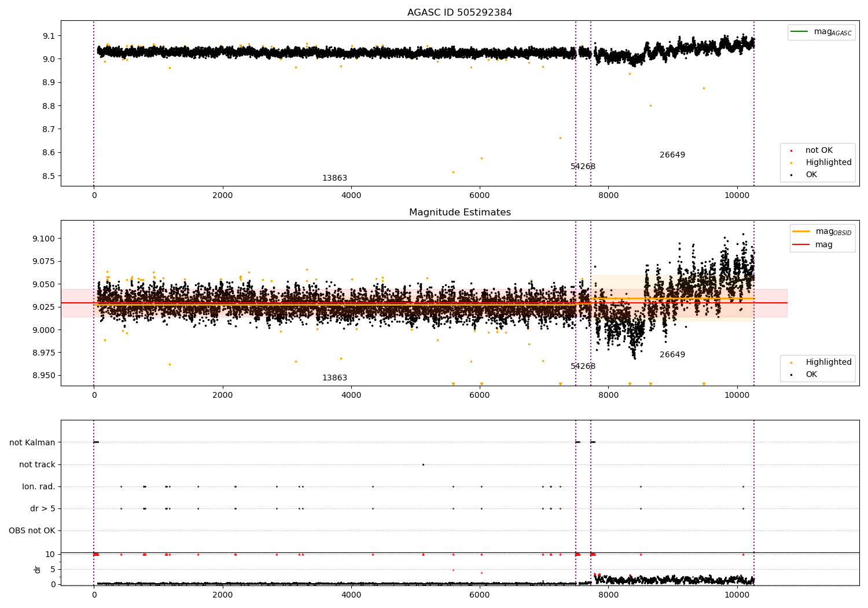Click obsid label '13863' in top plot
The image size is (868, 608).
click(x=334, y=178)
